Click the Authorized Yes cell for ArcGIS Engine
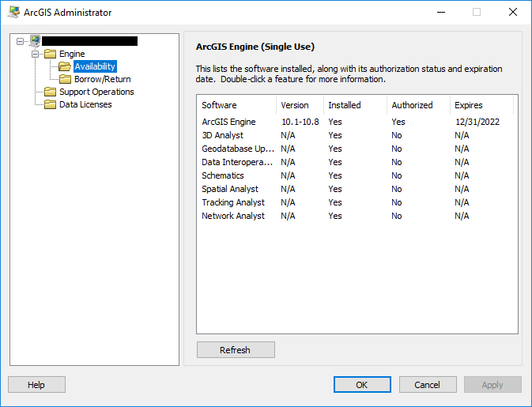 pyautogui.click(x=398, y=122)
